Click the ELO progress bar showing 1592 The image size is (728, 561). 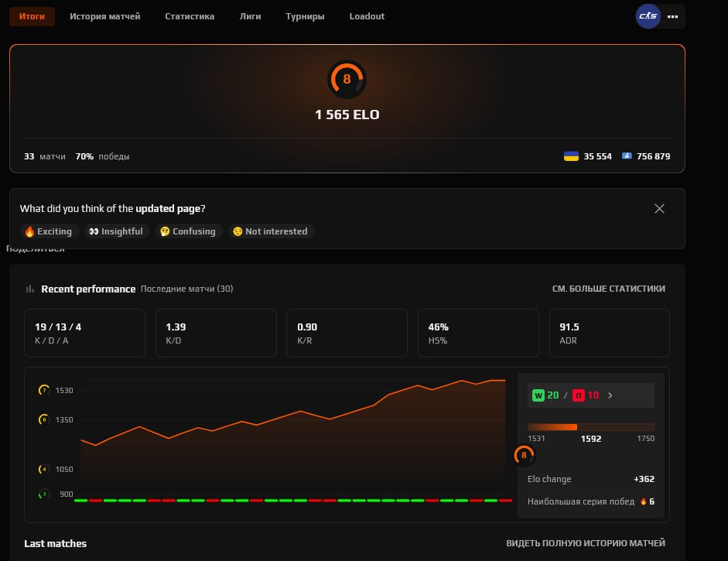tap(591, 426)
